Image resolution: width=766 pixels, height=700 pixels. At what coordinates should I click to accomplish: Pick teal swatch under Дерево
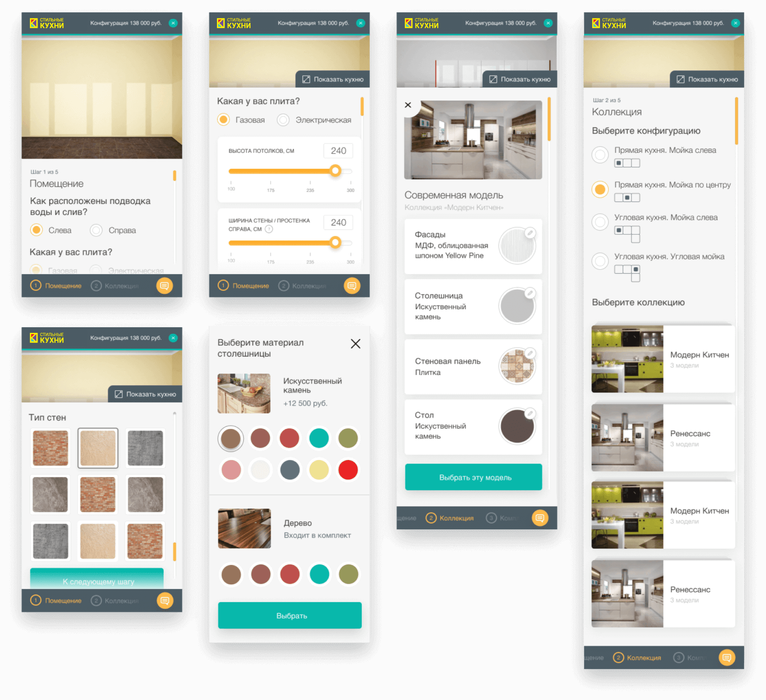[319, 574]
